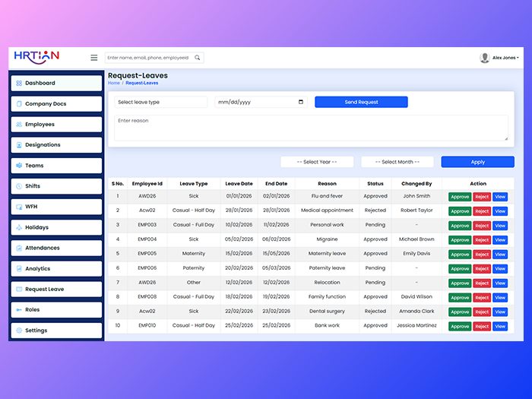Image resolution: width=532 pixels, height=399 pixels.
Task: Click the Request-Leaves breadcrumb link
Action: (142, 83)
